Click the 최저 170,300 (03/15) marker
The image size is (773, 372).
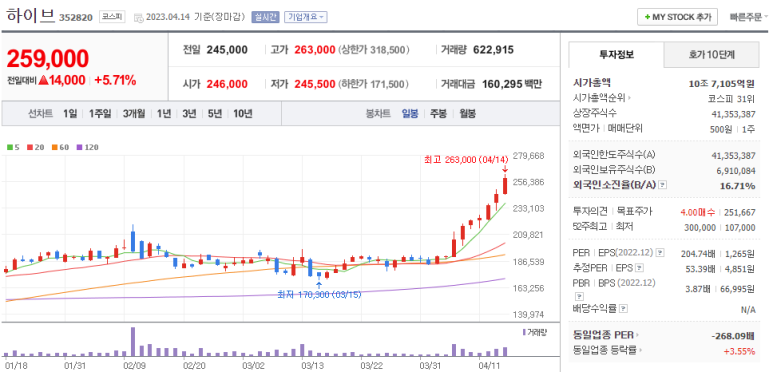pos(319,295)
